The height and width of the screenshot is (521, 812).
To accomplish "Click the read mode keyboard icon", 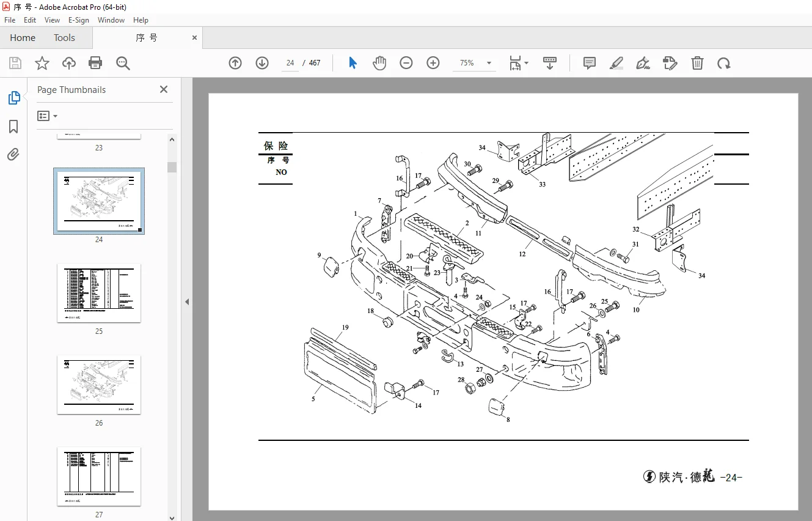I will [x=550, y=63].
